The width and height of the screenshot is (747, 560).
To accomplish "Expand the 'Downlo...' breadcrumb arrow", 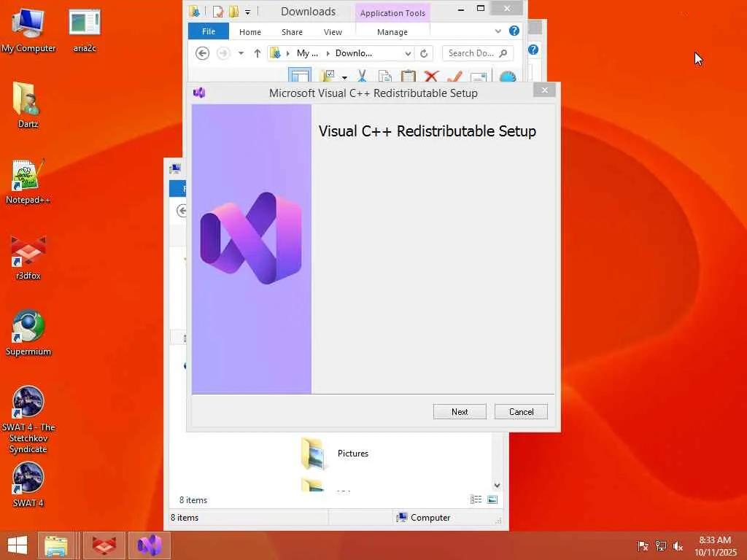I will pos(328,53).
